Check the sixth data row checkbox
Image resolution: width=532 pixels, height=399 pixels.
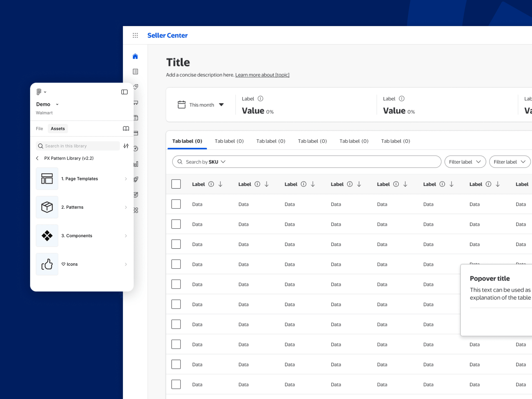tap(176, 304)
